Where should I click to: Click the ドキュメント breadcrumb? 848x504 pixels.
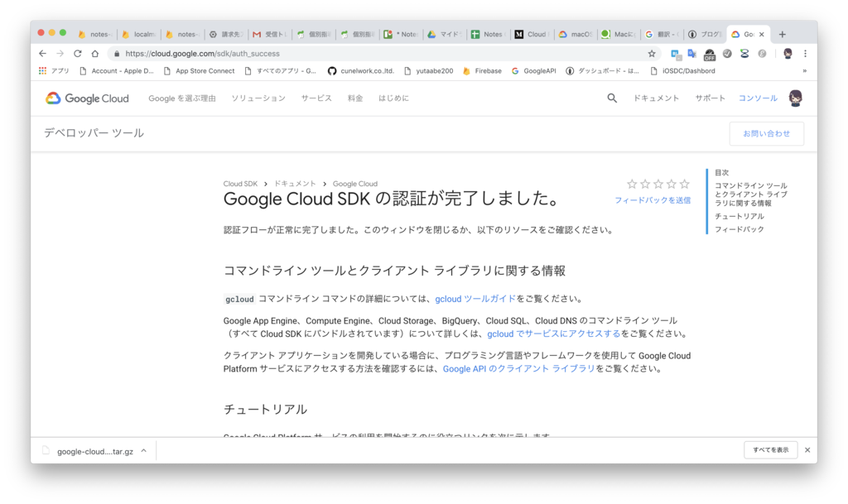point(295,184)
